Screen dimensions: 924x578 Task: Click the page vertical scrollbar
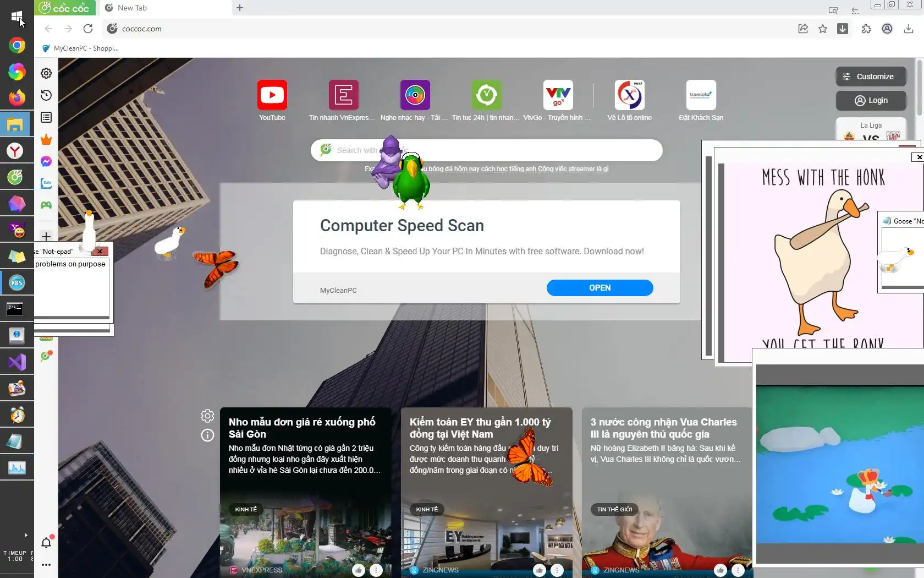(919, 88)
